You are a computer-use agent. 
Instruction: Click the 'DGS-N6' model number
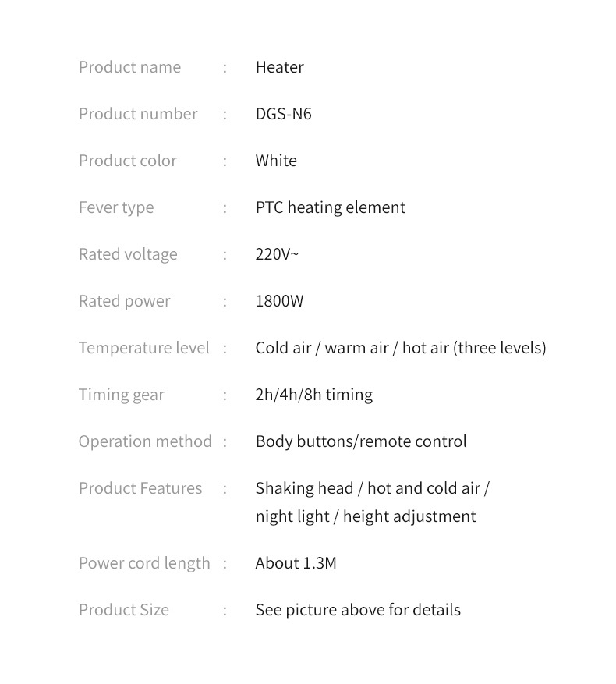283,114
